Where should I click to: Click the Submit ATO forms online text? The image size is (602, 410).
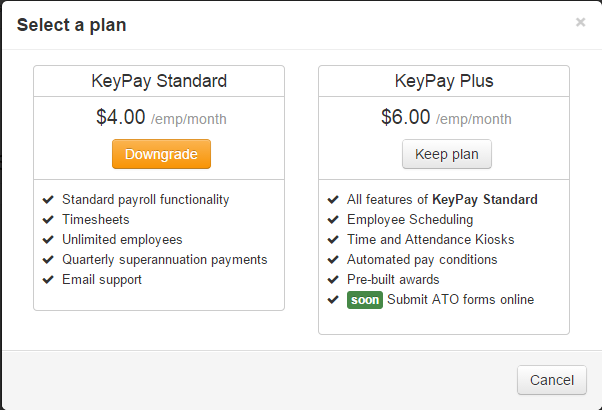click(460, 300)
